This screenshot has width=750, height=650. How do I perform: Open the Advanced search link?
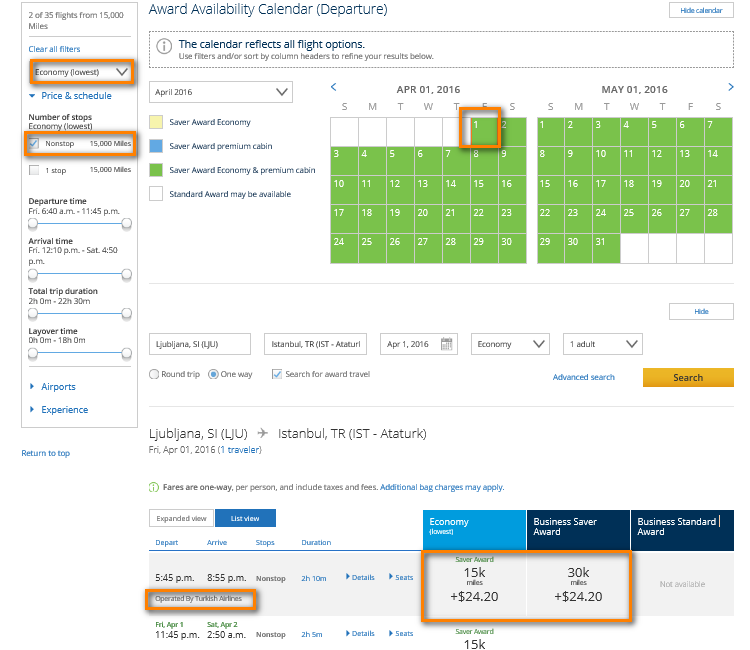pos(583,377)
